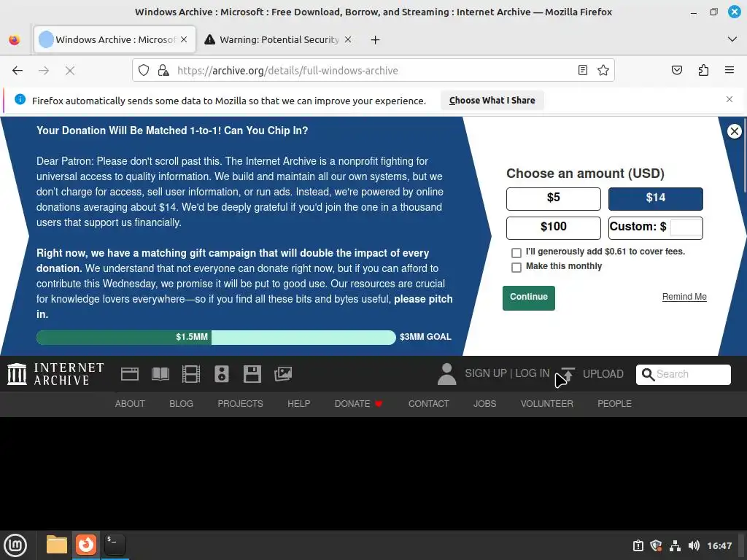Open the HELP menu item
Image resolution: width=747 pixels, height=560 pixels.
298,404
